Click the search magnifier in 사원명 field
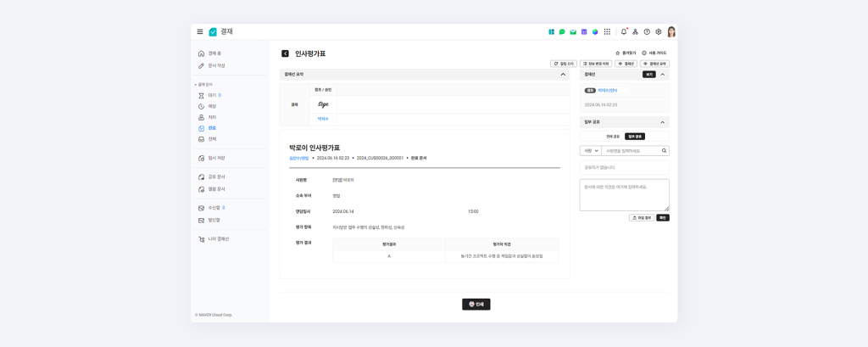Screen dimensions: 868x347 (x=664, y=151)
